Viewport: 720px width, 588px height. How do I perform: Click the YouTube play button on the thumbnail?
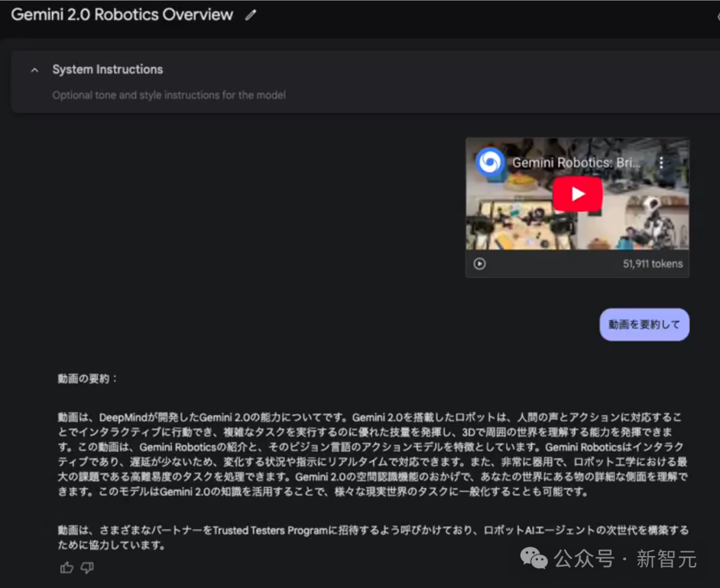577,194
